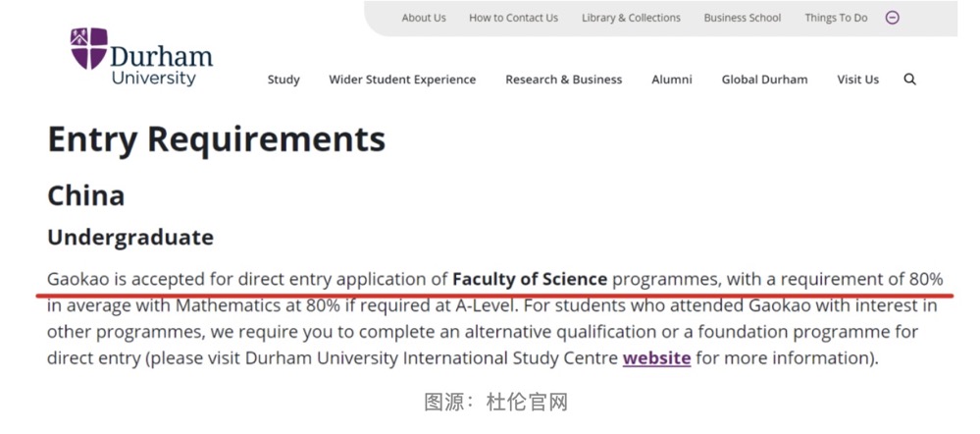
Task: Select Global Durham in navigation
Action: [x=765, y=80]
